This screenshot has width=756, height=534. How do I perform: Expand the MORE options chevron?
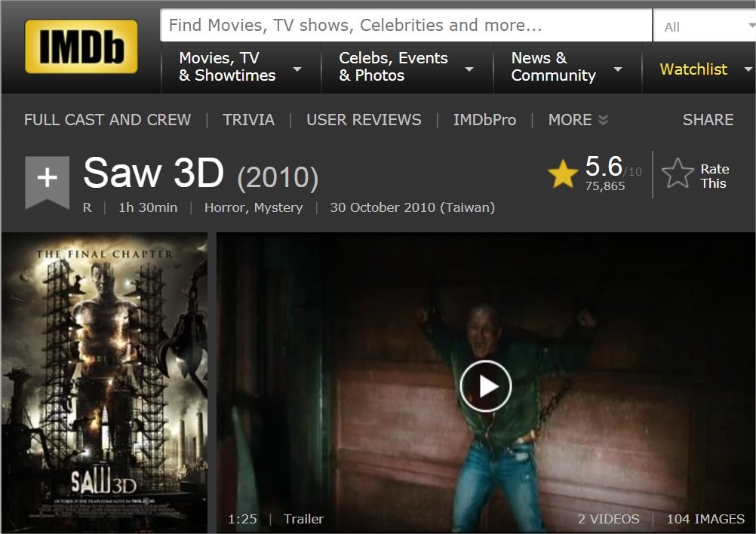[578, 120]
